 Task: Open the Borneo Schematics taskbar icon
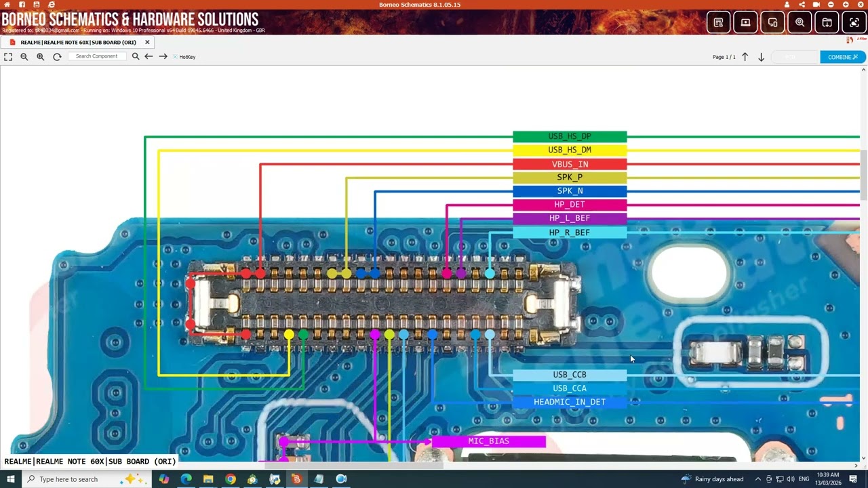[296, 479]
